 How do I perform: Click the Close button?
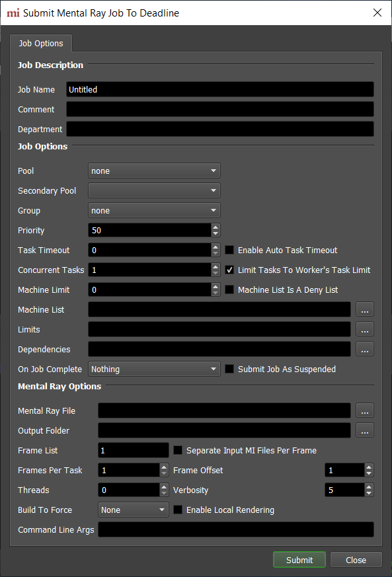(x=356, y=560)
